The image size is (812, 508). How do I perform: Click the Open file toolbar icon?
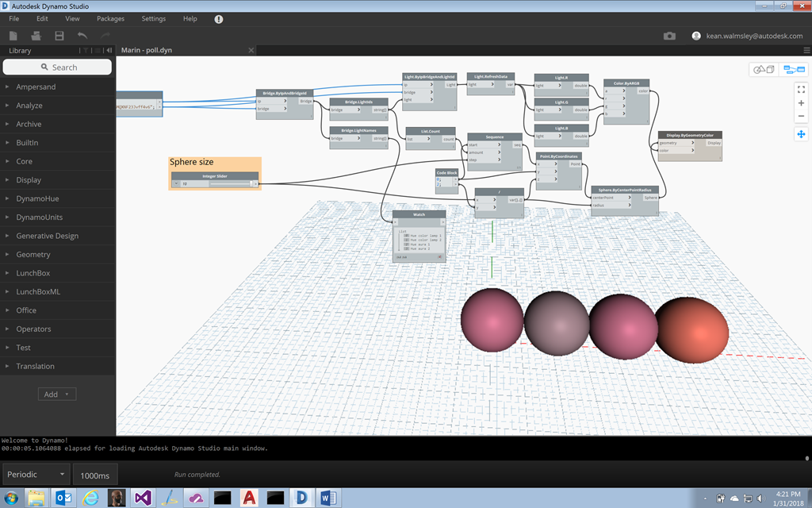(36, 36)
